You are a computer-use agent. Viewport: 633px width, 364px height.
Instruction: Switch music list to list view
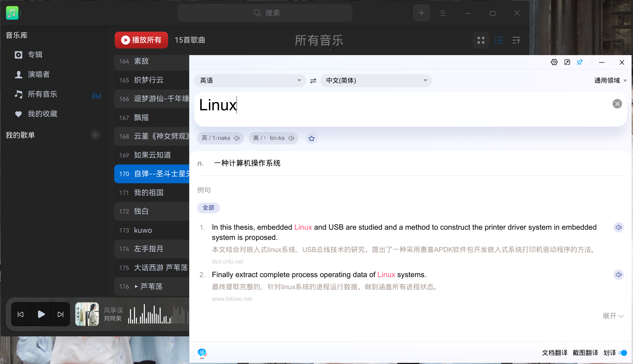pos(499,40)
